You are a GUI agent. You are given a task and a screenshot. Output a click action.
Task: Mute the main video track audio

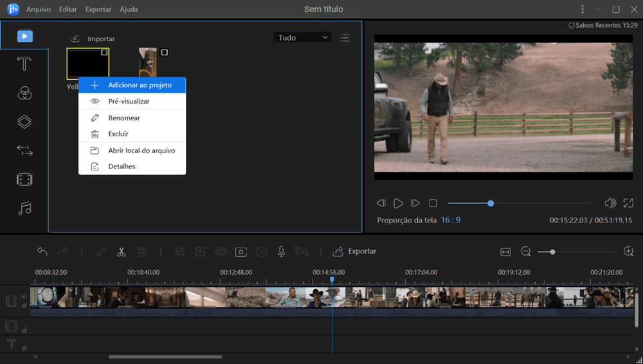pos(24,296)
